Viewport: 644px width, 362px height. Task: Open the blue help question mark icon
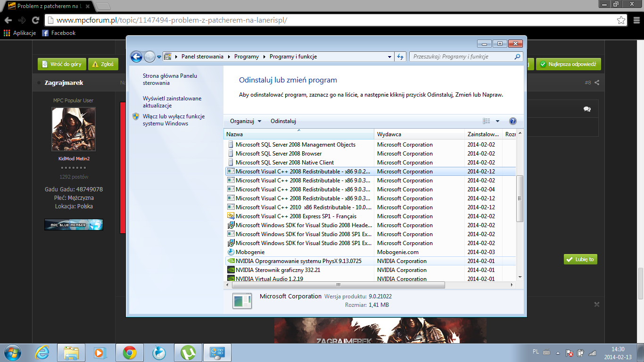513,121
